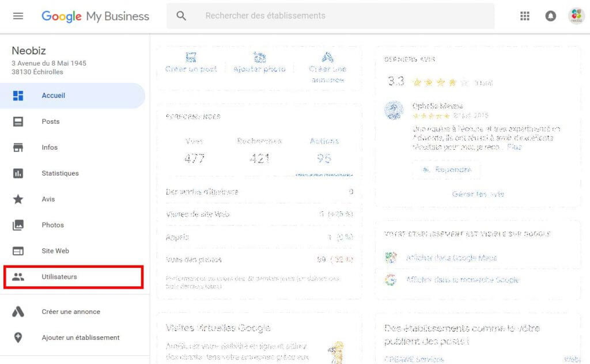Image resolution: width=590 pixels, height=364 pixels.
Task: Open Afficher dans Google Maps
Action: click(452, 258)
